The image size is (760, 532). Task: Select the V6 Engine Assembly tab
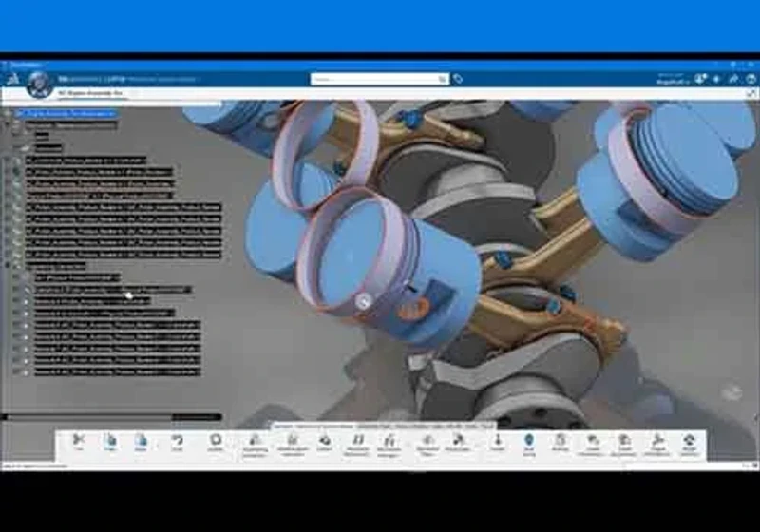(90, 93)
